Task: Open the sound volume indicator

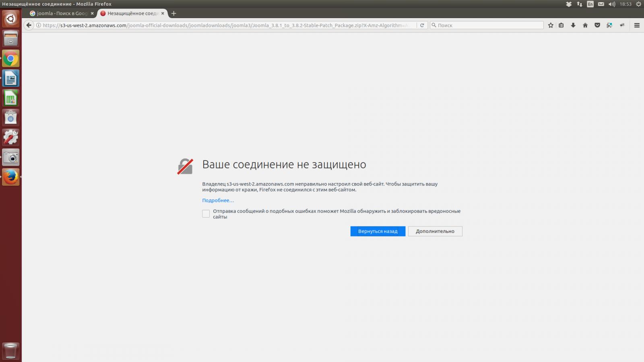Action: tap(612, 4)
